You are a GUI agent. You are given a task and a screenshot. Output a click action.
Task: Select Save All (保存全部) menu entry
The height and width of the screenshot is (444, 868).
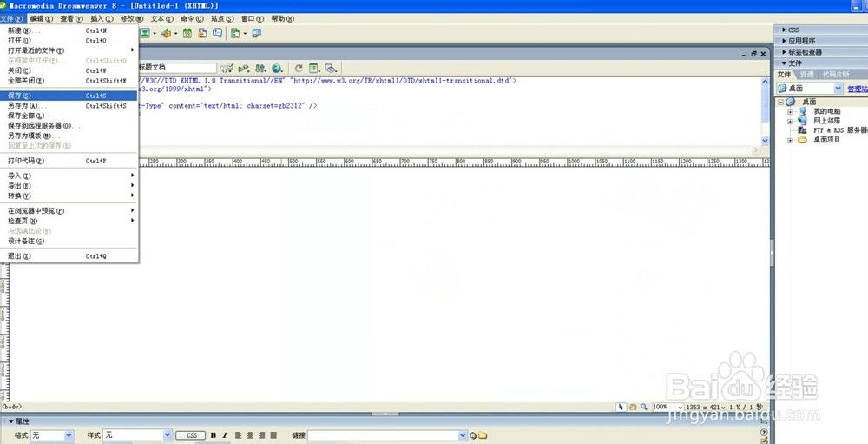pyautogui.click(x=69, y=116)
